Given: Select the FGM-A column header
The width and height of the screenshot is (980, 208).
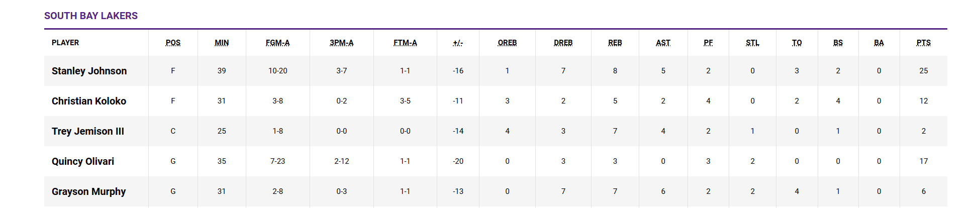Looking at the screenshot, I should [x=277, y=43].
